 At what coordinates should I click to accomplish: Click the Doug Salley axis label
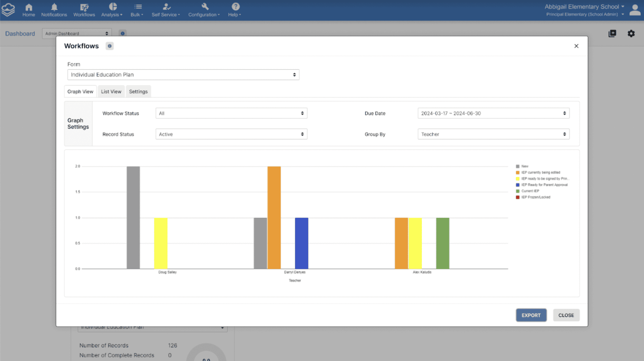(x=167, y=272)
